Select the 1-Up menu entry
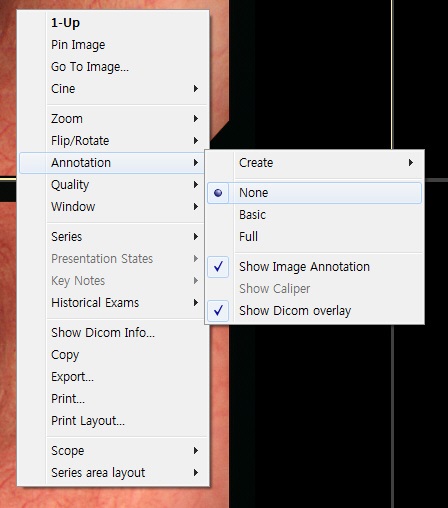Screen dimensions: 448x508 tap(112, 23)
